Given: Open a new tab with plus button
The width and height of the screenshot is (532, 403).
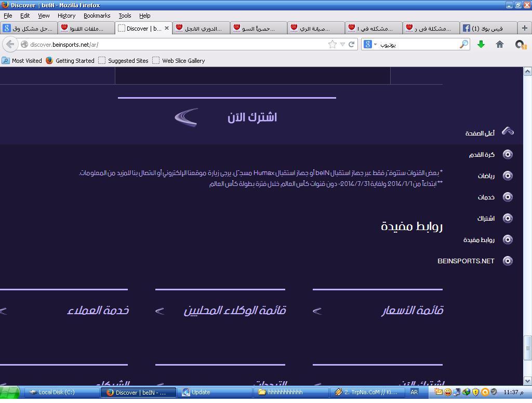Looking at the screenshot, I should [x=525, y=28].
